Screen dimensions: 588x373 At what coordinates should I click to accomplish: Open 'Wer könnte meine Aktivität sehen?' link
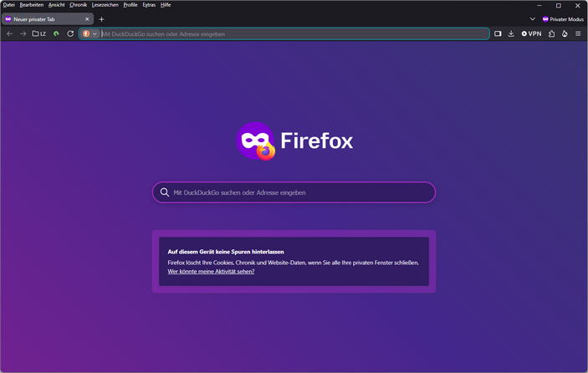[x=211, y=272]
